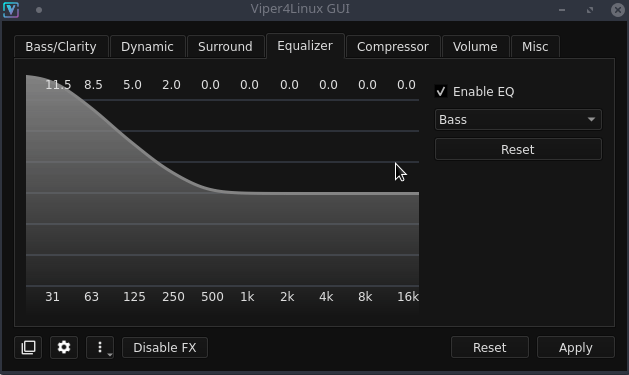Viewport: 629px width, 375px height.
Task: Click the Apply button
Action: pos(576,347)
